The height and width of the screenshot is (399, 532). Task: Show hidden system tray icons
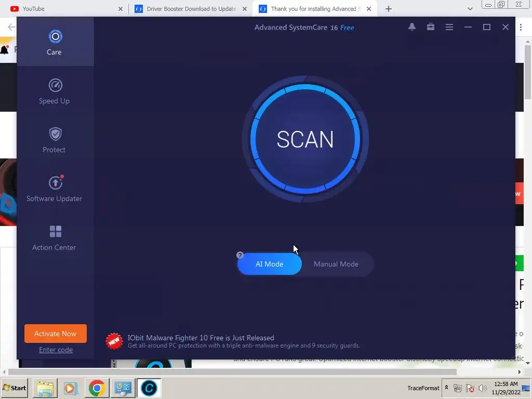click(446, 388)
